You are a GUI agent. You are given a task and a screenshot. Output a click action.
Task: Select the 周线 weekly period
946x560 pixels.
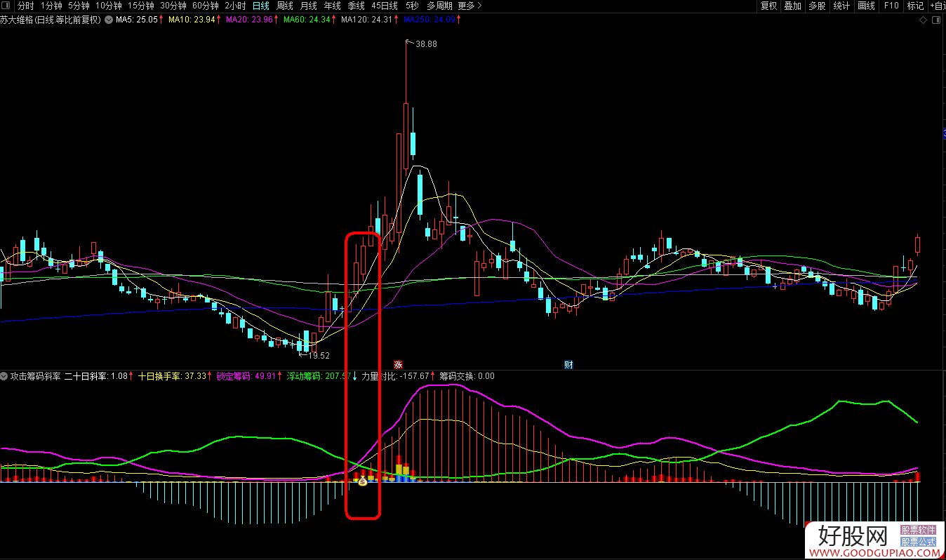tap(285, 6)
